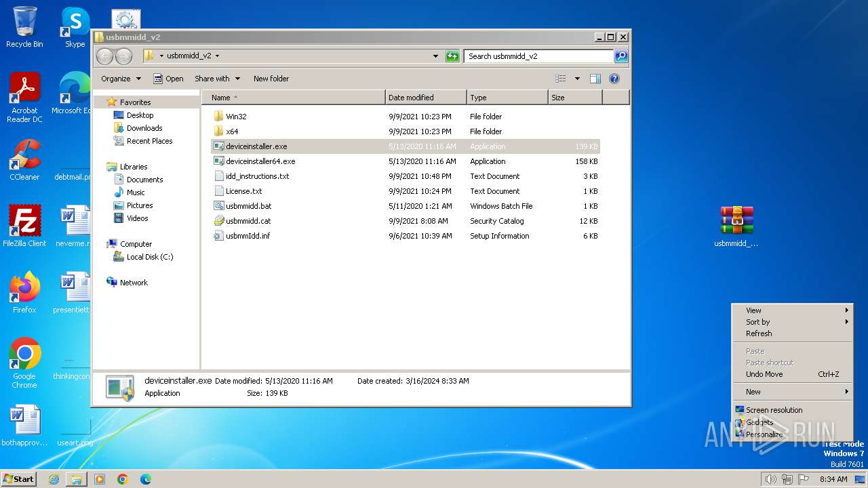Expand the View context submenu
The image size is (868, 488).
792,310
